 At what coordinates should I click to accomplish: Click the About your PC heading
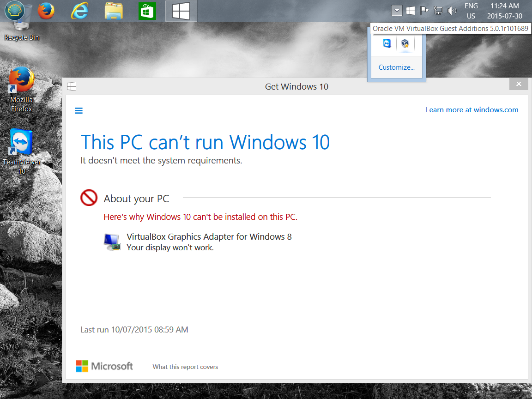click(136, 199)
